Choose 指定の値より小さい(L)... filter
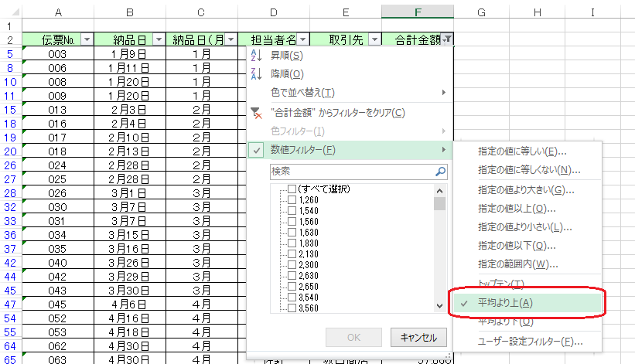 527,227
